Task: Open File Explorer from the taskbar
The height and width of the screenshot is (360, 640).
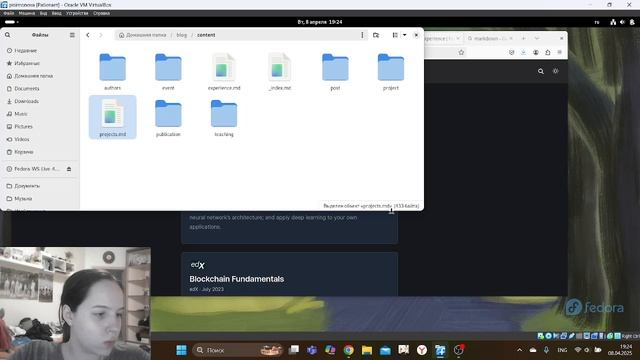Action: click(x=367, y=350)
